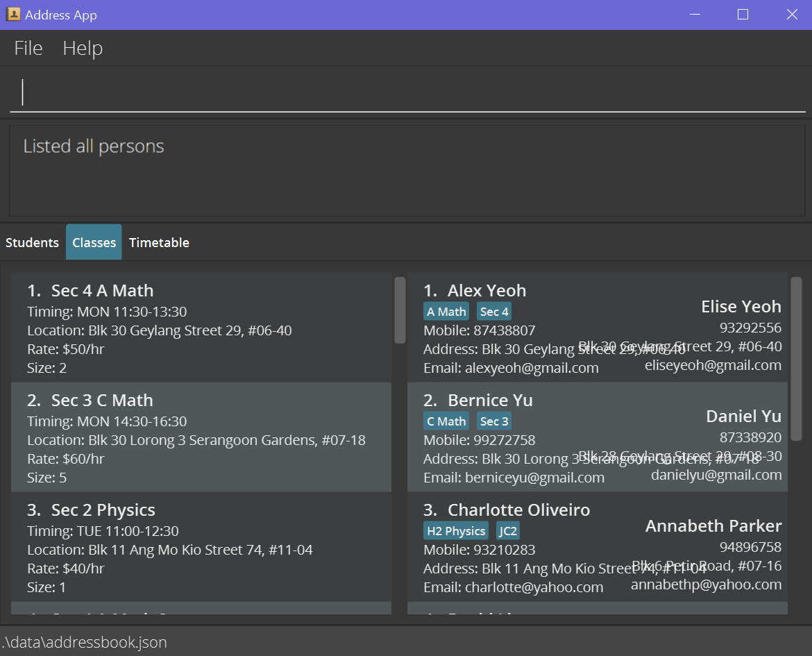
Task: Switch to the Timetable tab
Action: click(159, 242)
